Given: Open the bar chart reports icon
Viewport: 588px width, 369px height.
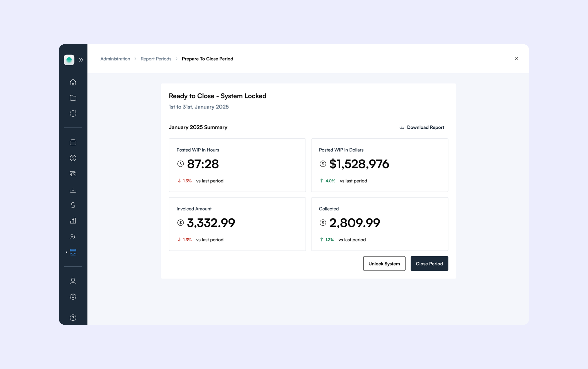Looking at the screenshot, I should point(73,221).
